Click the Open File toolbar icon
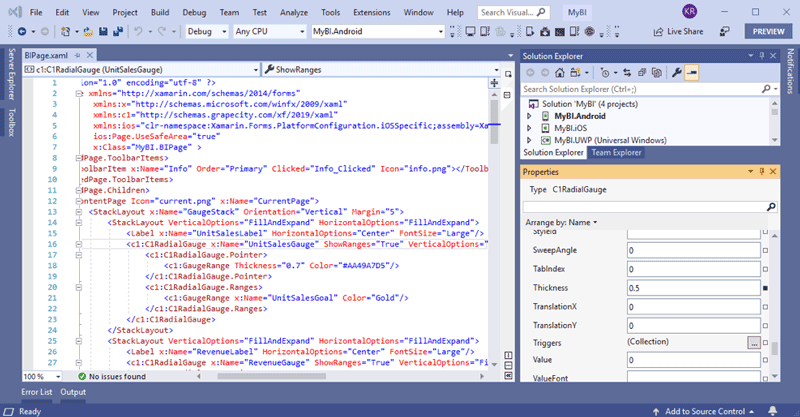Viewport: 800px width, 417px height. [x=88, y=32]
